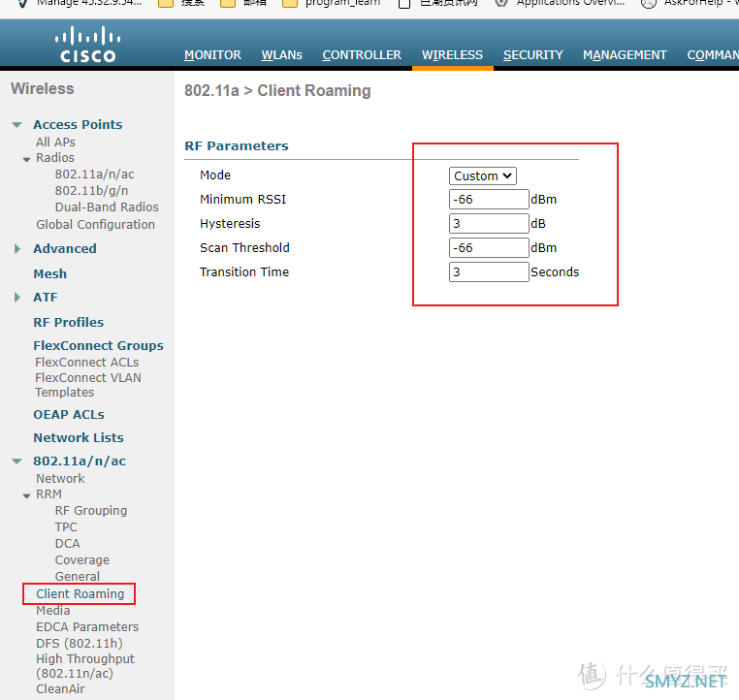Open the MONITOR menu
This screenshot has height=700, width=739.
tap(212, 55)
